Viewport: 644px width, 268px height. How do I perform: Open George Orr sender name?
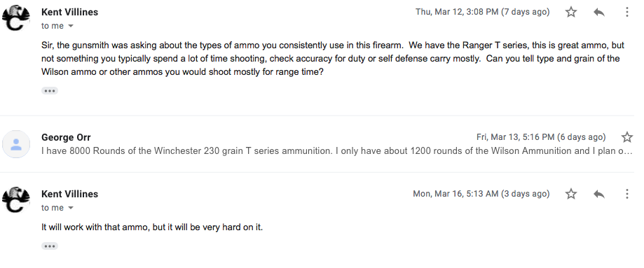click(66, 137)
